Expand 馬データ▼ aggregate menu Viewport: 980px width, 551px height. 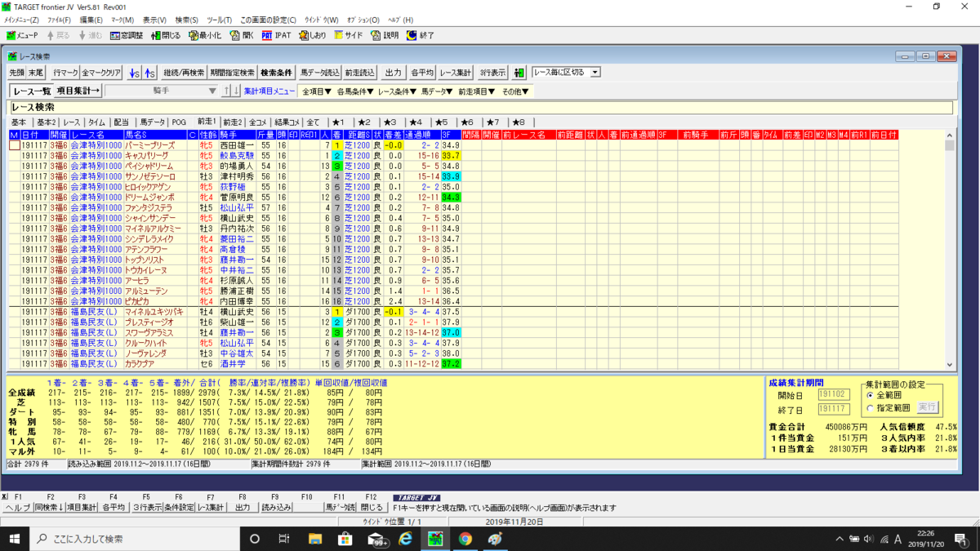pyautogui.click(x=437, y=91)
